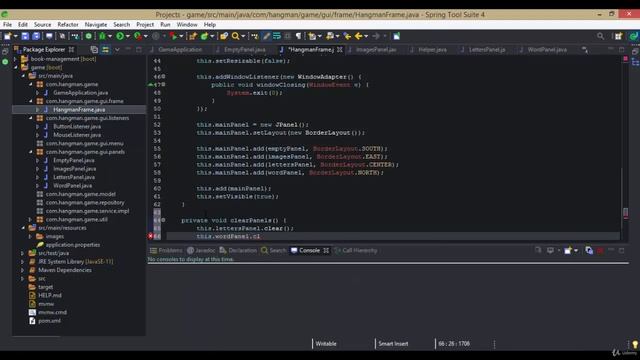Switch to the Problems view tab

166,250
